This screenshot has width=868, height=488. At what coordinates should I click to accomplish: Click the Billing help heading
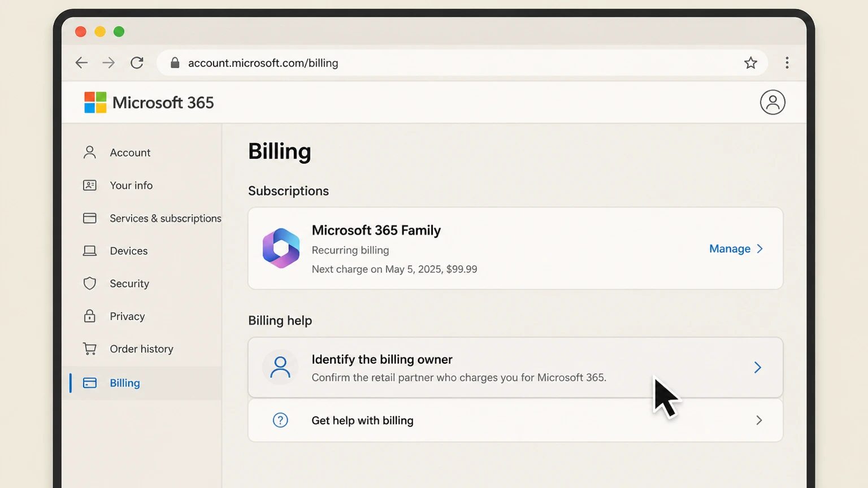click(280, 320)
